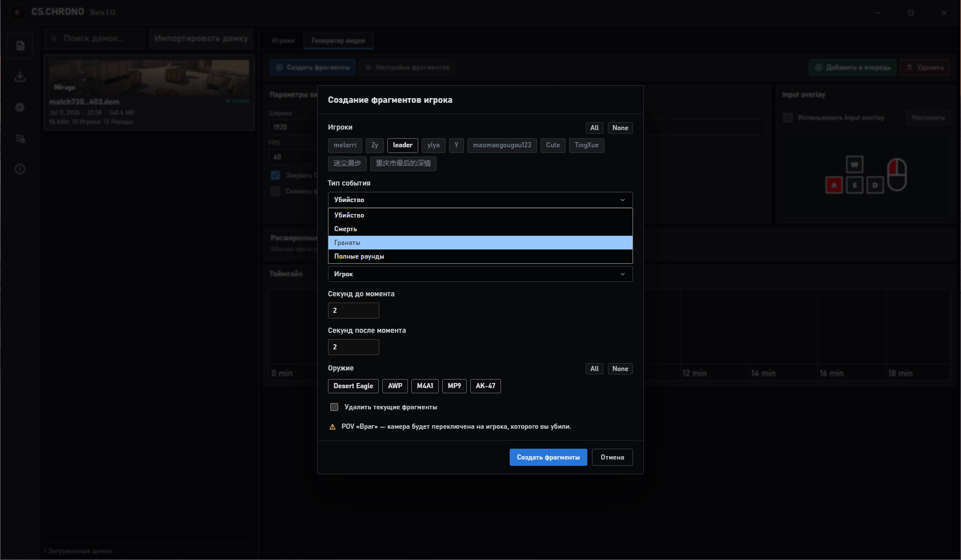Open the demos page from the sidebar document icon
This screenshot has height=560, width=961.
(x=20, y=46)
